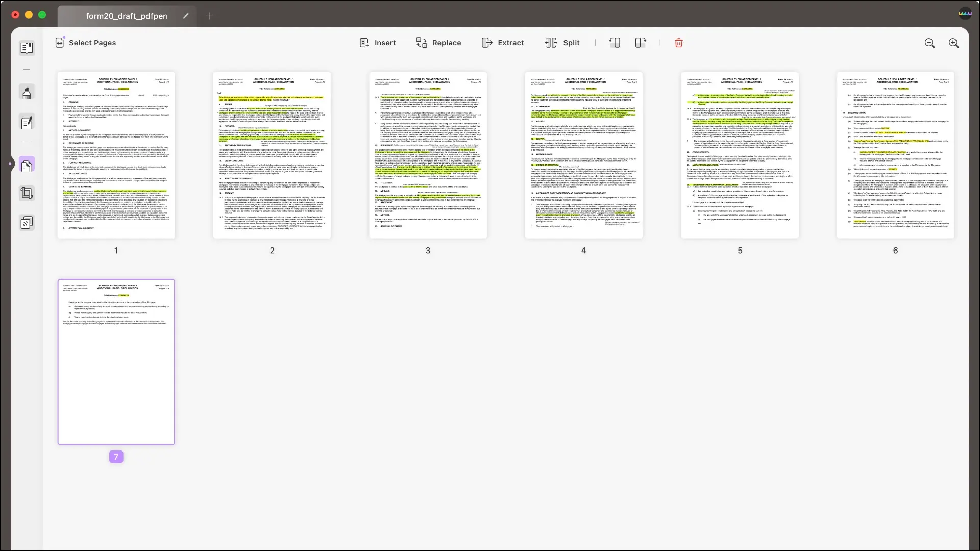Select the annotations tool icon

click(27, 93)
